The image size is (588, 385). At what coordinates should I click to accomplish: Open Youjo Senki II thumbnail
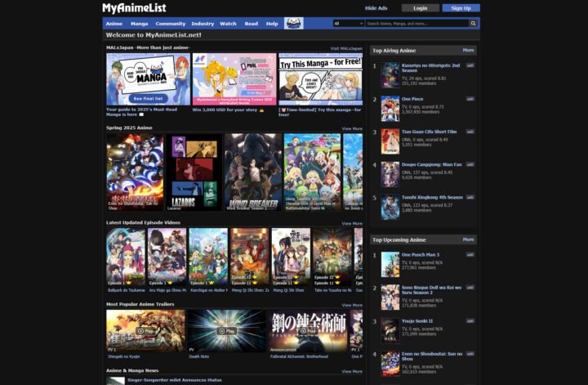tap(390, 330)
